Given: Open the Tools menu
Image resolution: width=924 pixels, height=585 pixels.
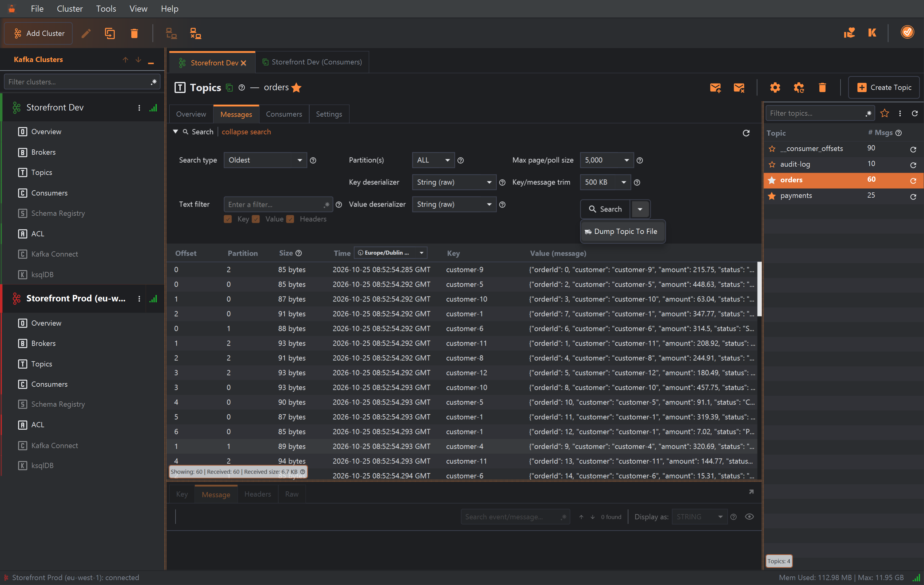Looking at the screenshot, I should [x=106, y=9].
